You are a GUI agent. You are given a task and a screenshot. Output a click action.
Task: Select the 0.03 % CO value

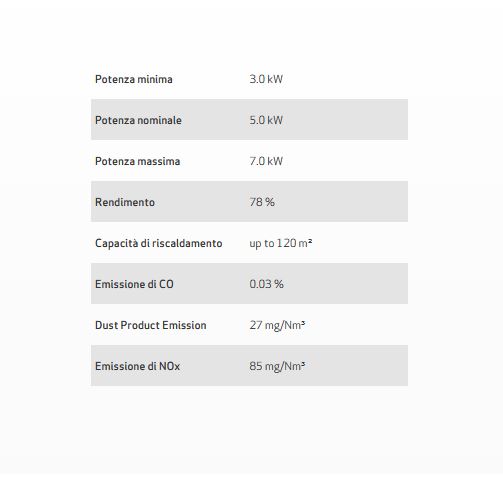coord(266,284)
